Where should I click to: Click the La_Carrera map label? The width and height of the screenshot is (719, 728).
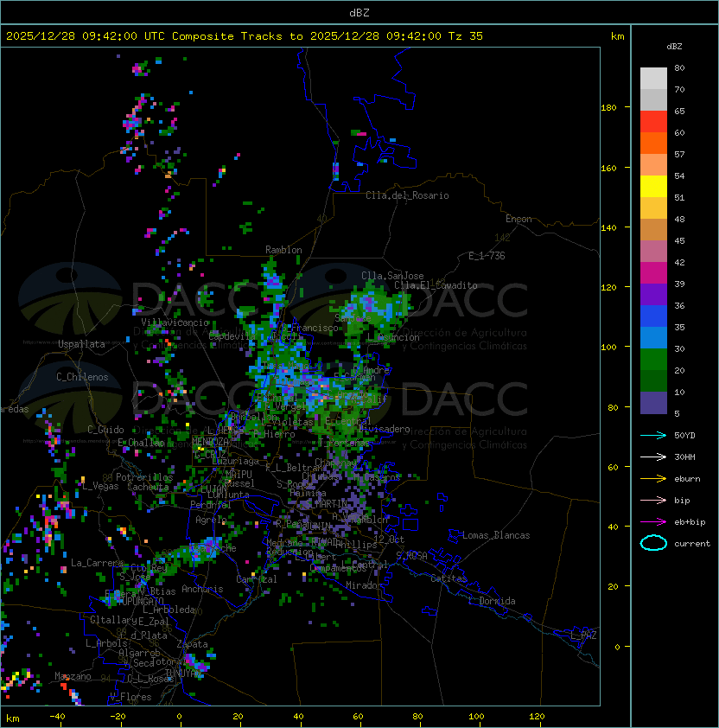(x=97, y=563)
